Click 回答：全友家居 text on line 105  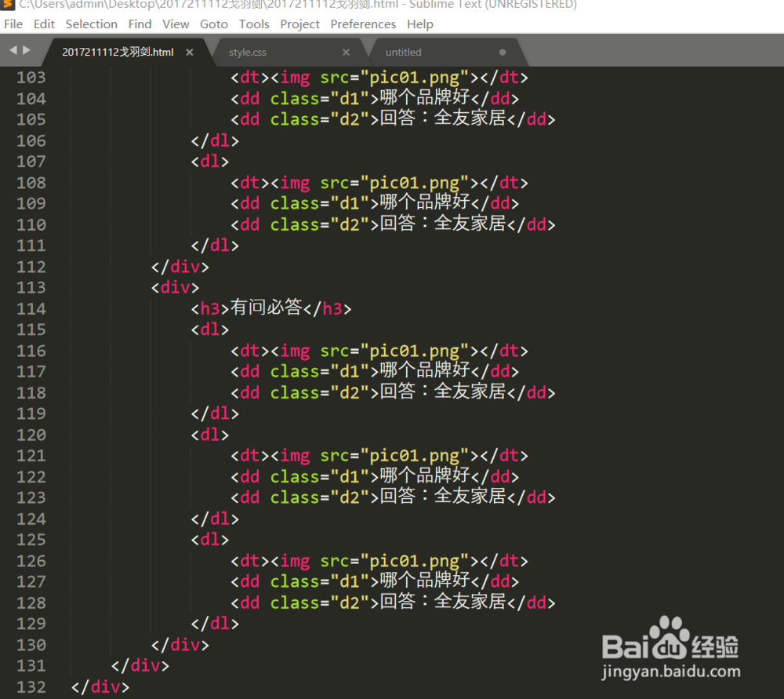point(443,118)
